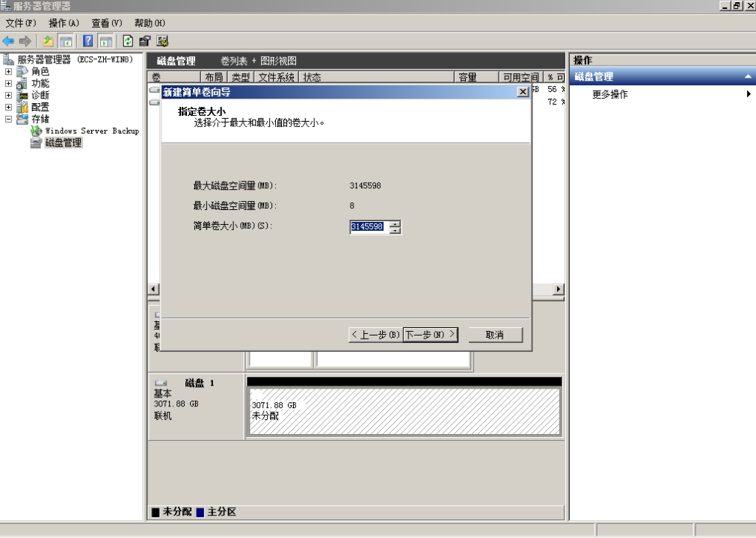The image size is (756, 538).
Task: Click the blue help question mark icon
Action: coord(87,41)
